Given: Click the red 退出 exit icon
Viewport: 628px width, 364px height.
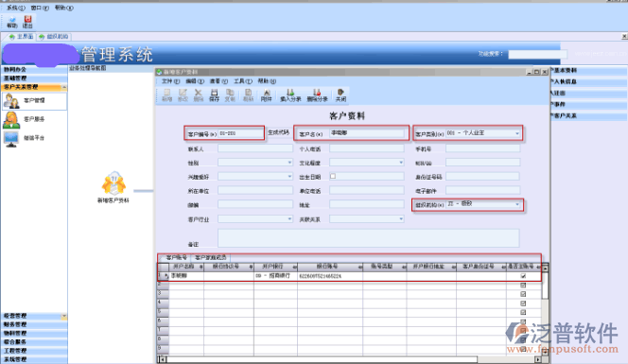Looking at the screenshot, I should coord(27,22).
